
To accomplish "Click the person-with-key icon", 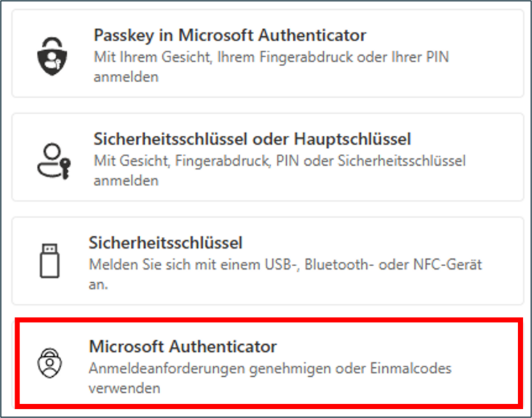I will tap(53, 159).
